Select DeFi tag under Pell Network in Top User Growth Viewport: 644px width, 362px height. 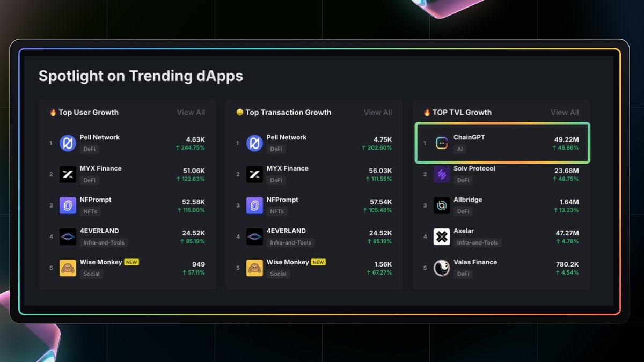pos(90,149)
